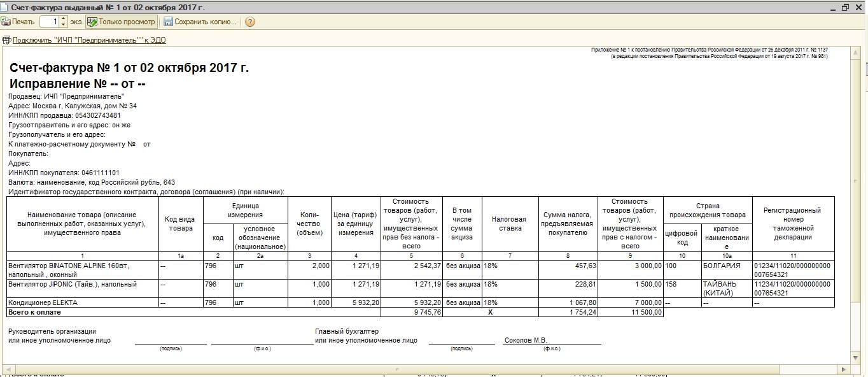This screenshot has height=377, width=868.
Task: Click the Всего к оплате row label
Action: click(x=34, y=312)
